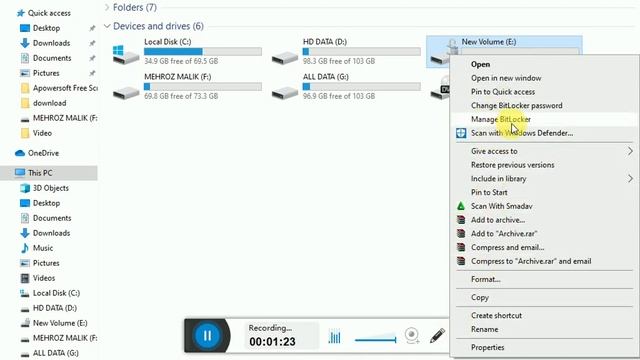The width and height of the screenshot is (640, 360).
Task: Click the recording timer 00:01:23
Action: click(x=272, y=342)
